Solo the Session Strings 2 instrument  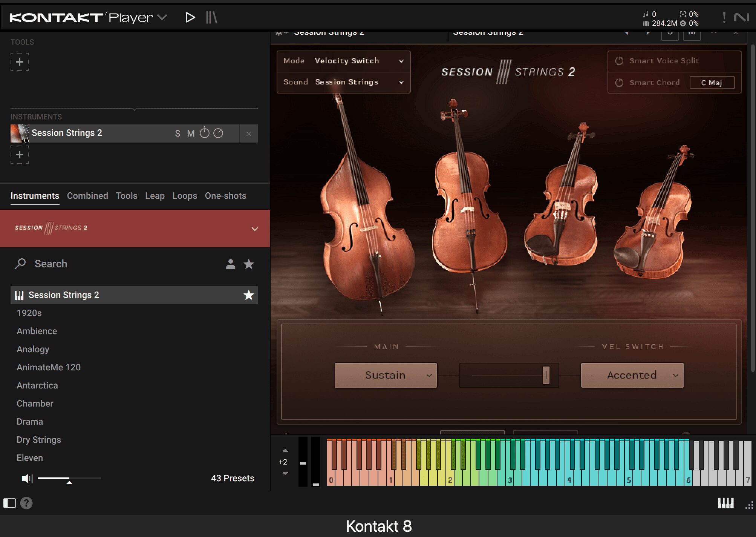[x=178, y=133]
